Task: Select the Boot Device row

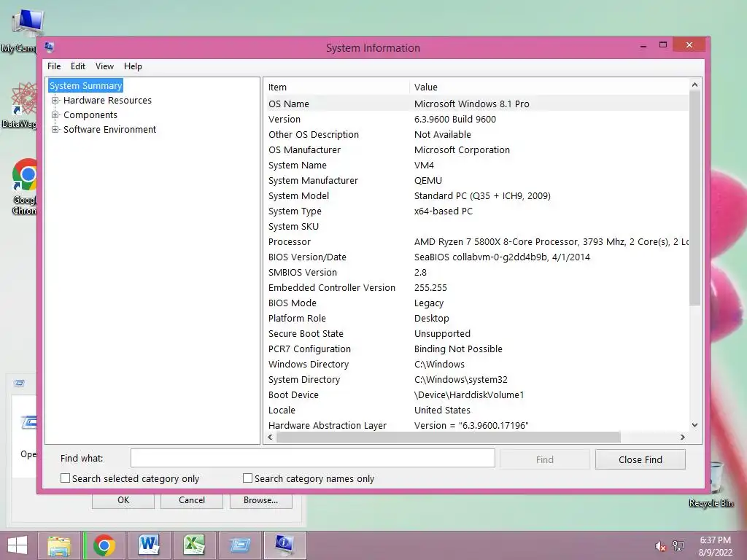Action: click(x=476, y=394)
